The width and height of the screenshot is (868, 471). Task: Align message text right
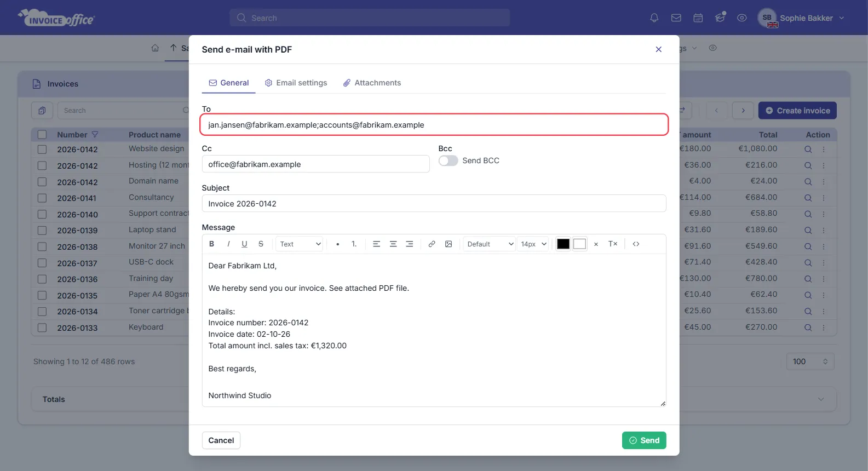pyautogui.click(x=409, y=244)
